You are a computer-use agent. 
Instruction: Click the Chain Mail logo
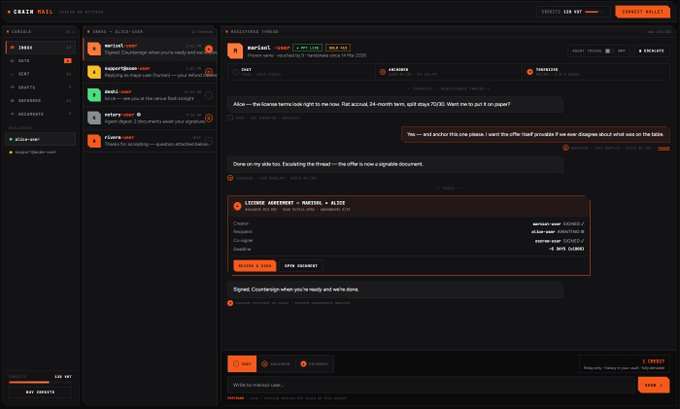tap(30, 12)
